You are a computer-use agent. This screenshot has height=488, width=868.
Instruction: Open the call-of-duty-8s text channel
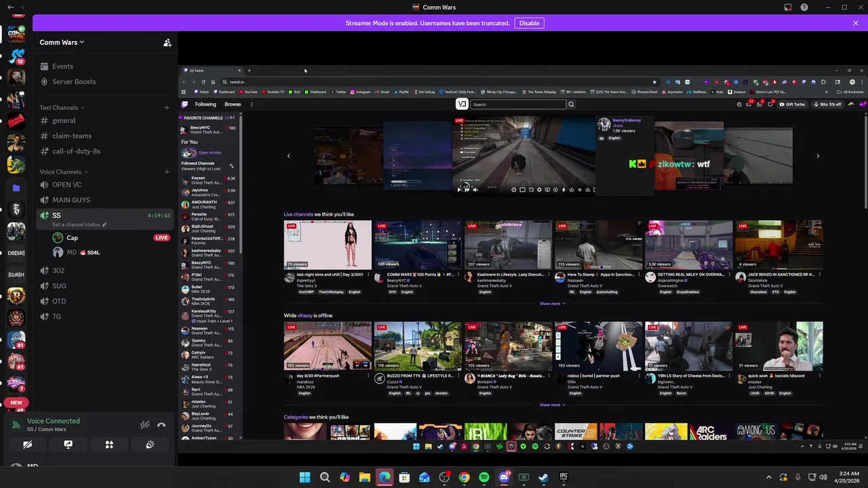click(x=76, y=151)
